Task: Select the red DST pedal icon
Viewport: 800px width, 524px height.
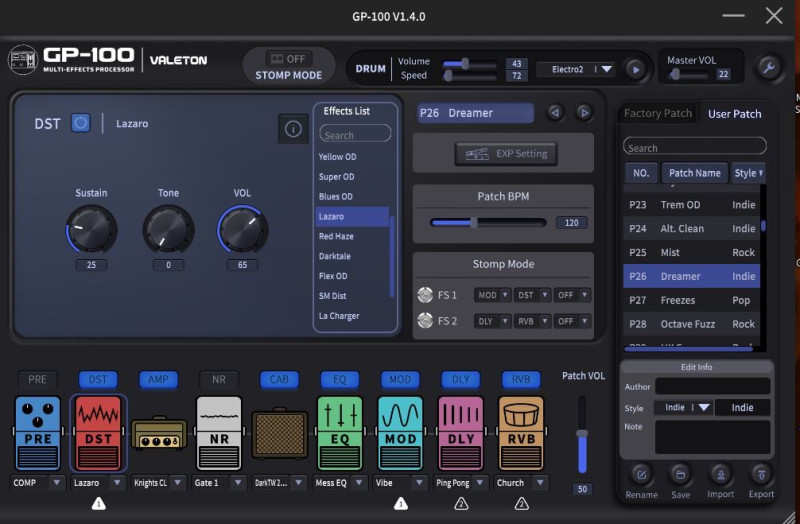Action: pos(98,433)
